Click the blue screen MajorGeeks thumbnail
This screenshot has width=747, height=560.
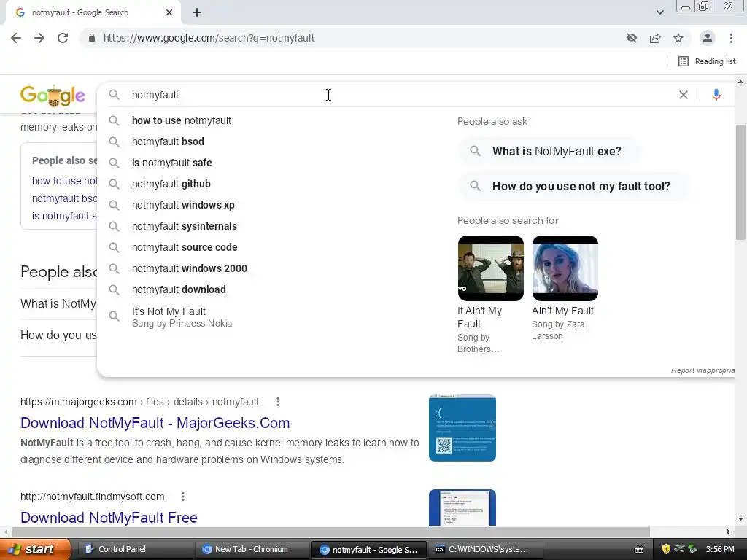pos(462,428)
